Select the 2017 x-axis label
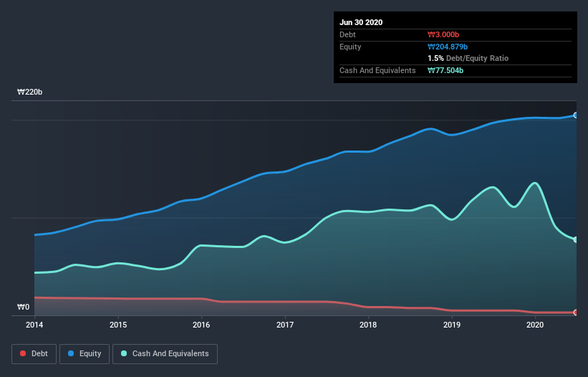 coord(285,325)
